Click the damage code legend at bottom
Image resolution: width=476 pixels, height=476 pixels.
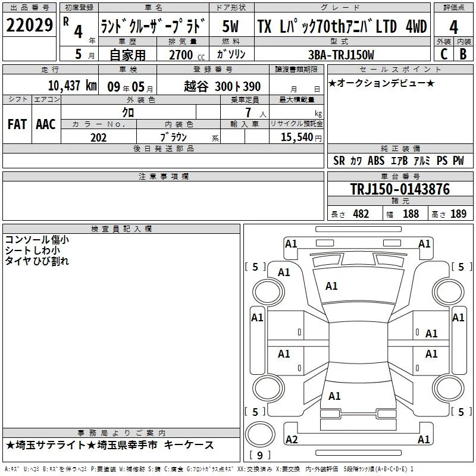[209, 469]
